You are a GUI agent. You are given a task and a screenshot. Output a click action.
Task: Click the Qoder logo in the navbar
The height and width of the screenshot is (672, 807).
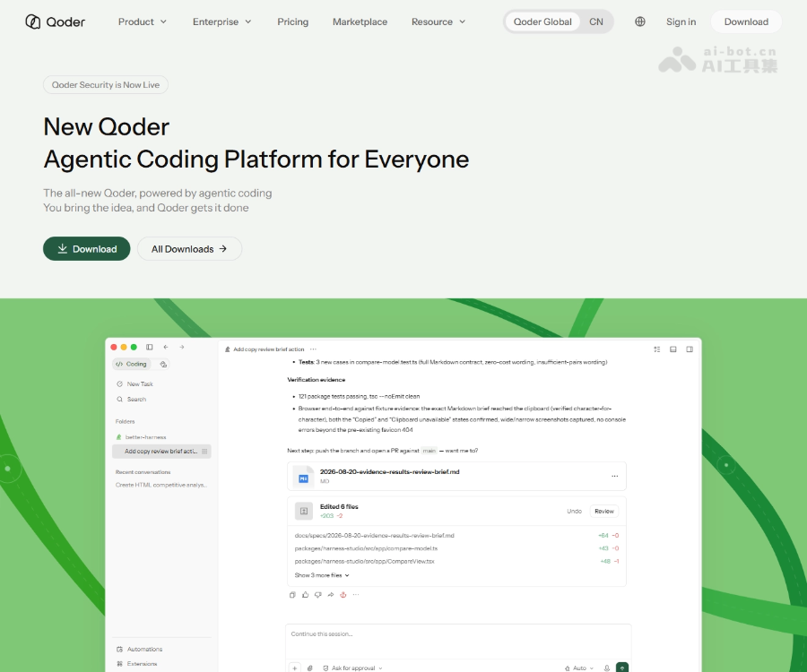(55, 22)
